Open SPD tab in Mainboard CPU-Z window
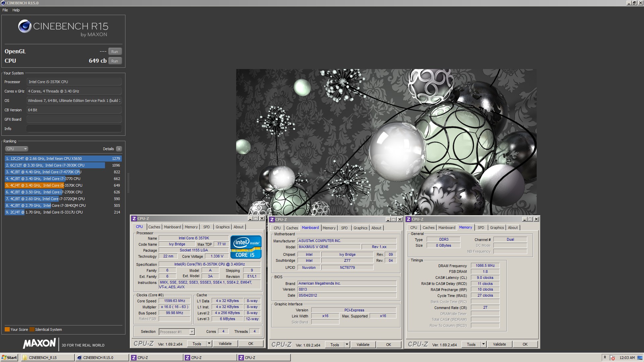 coord(344,228)
